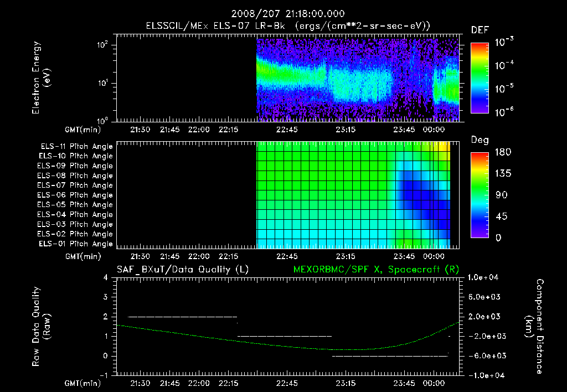Click 22:45 under the energy spectrogram
The image size is (567, 392).
point(287,130)
